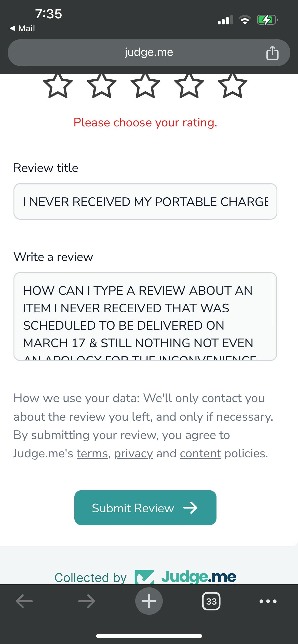This screenshot has height=644, width=298.
Task: Pick the fourth rating star
Action: click(189, 86)
